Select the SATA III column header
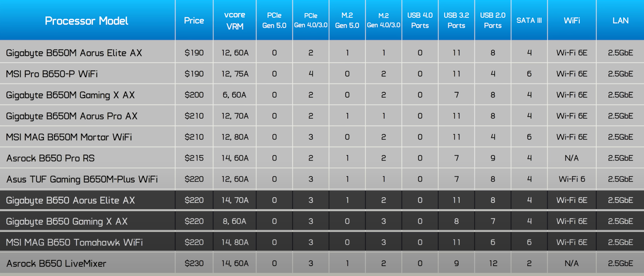Image resolution: width=644 pixels, height=276 pixels. 529,21
